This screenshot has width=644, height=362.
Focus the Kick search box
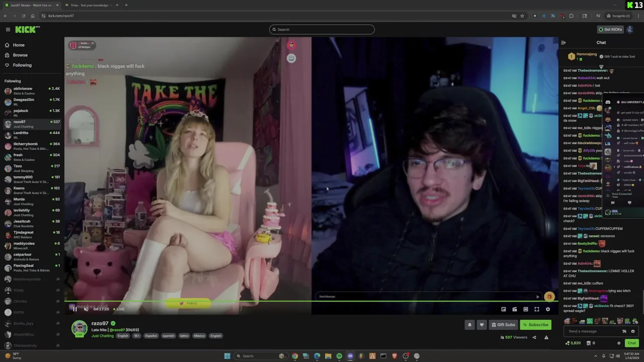(322, 30)
